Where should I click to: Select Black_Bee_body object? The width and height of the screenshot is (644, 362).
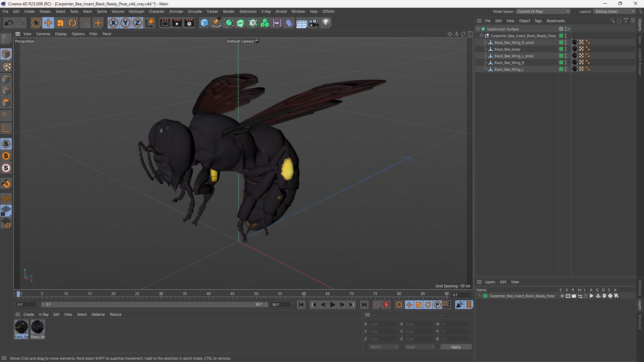(x=507, y=49)
